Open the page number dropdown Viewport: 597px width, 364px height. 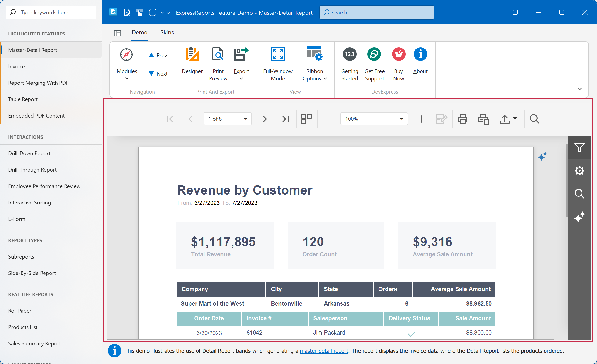(245, 119)
